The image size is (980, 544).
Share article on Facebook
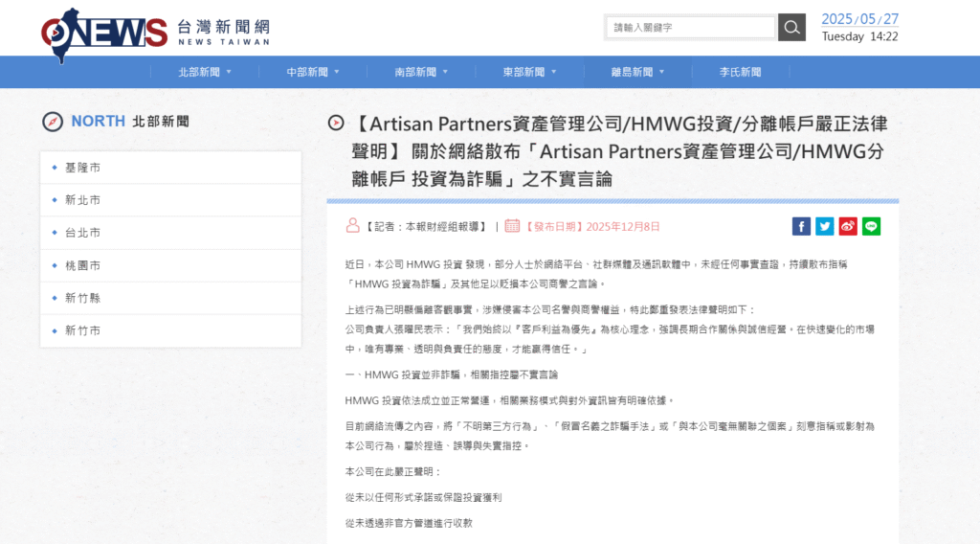click(x=801, y=226)
